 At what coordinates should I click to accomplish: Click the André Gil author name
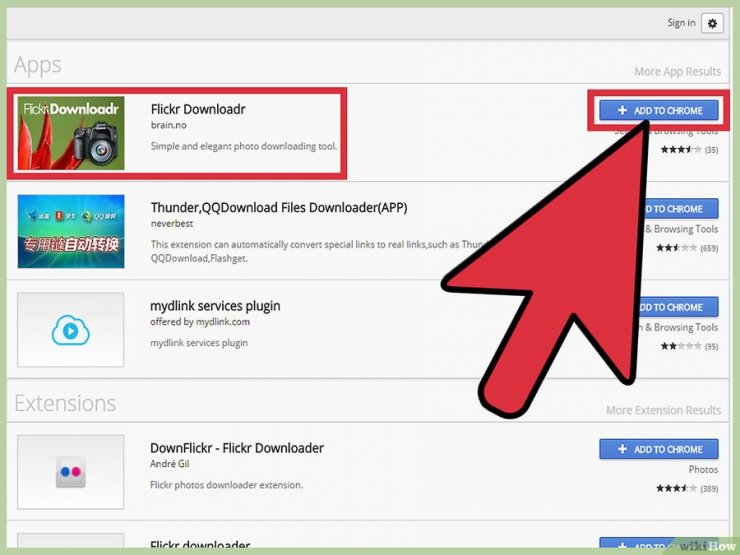coord(169,464)
